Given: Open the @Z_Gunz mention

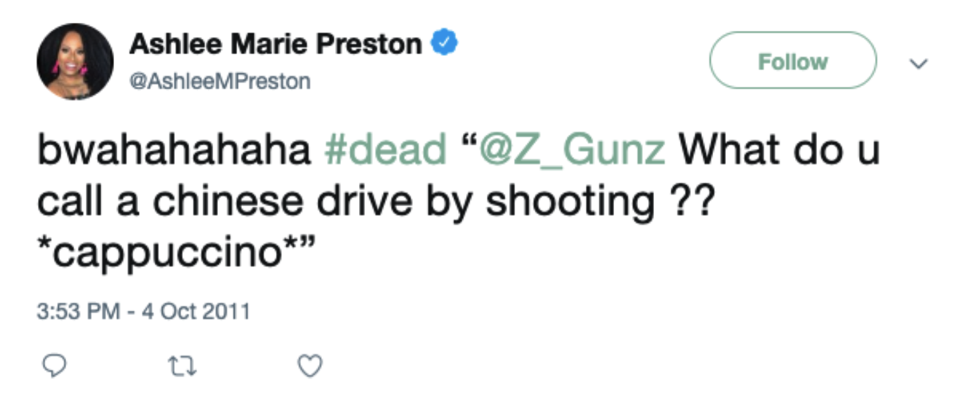Looking at the screenshot, I should coord(570,152).
